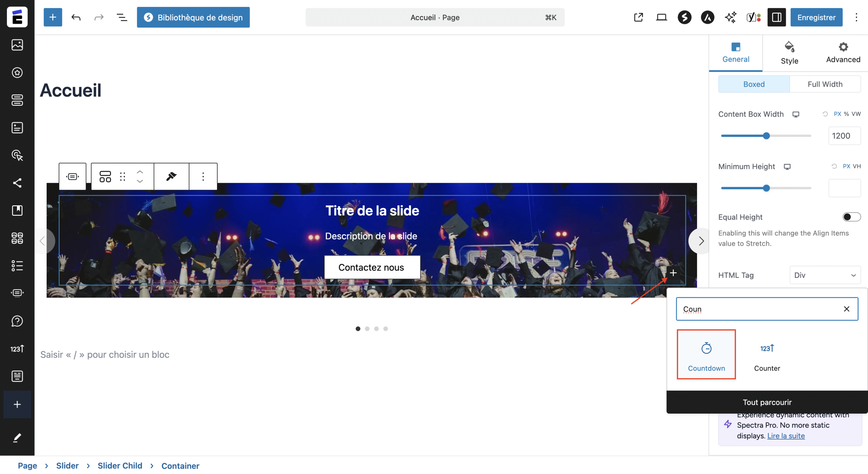Screen dimensions: 868x474
Task: Open the block inserter with the blue plus icon
Action: (x=53, y=17)
